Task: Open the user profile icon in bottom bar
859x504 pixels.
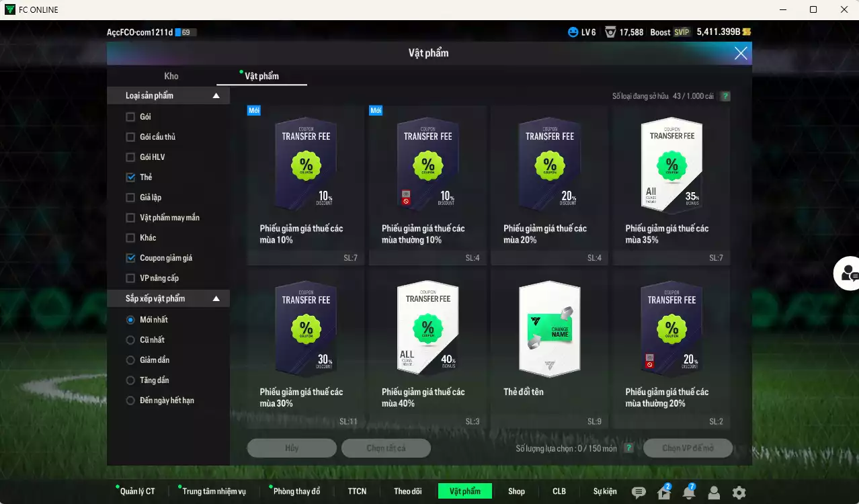Action: click(714, 493)
